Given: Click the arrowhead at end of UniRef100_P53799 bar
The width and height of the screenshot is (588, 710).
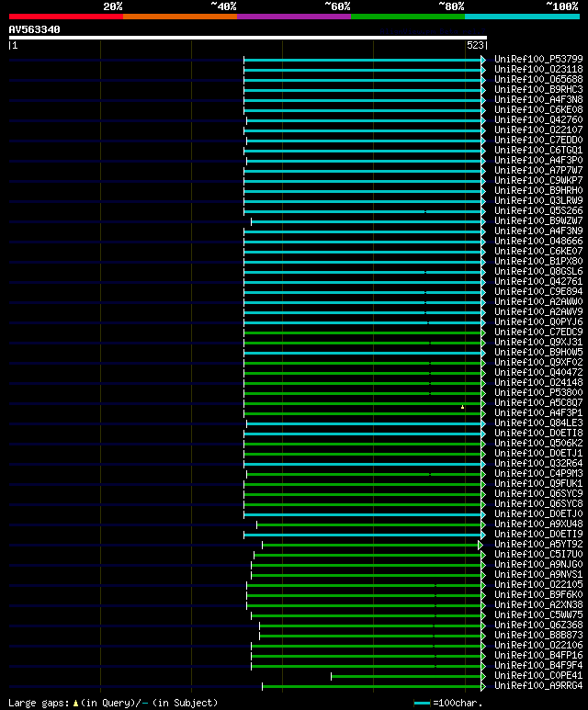Looking at the screenshot, I should coord(483,60).
